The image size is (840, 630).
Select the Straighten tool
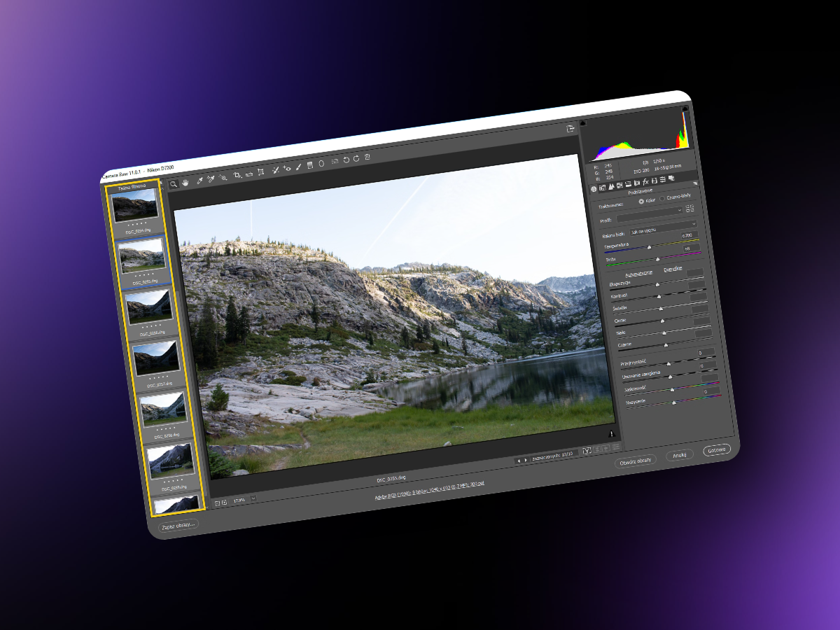coord(249,174)
